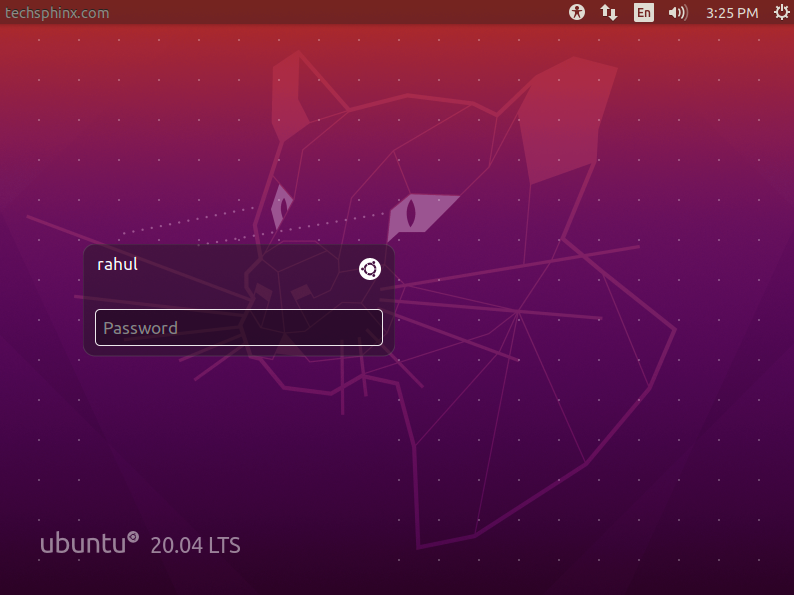Open the 3:25 PM clock menu
The width and height of the screenshot is (794, 595).
(732, 13)
